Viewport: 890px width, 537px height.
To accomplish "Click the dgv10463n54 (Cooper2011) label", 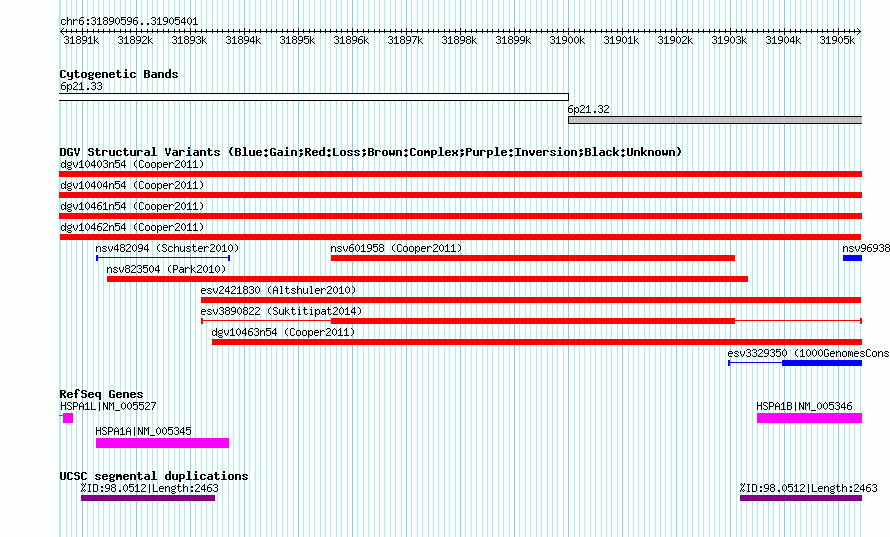I will 283,332.
